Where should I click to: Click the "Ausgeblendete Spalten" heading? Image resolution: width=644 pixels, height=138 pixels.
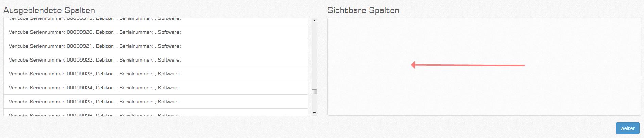(49, 10)
